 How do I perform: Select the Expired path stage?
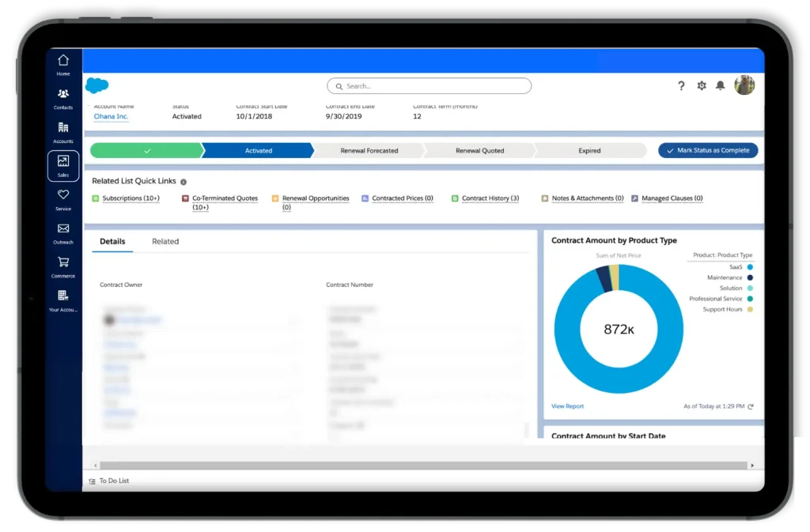pos(589,151)
